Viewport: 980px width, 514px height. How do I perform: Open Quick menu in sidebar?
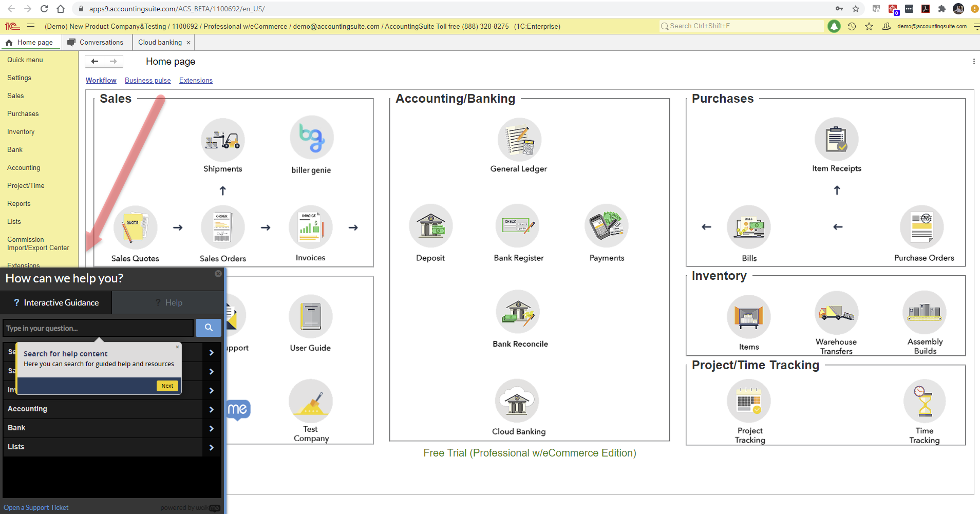[25, 60]
